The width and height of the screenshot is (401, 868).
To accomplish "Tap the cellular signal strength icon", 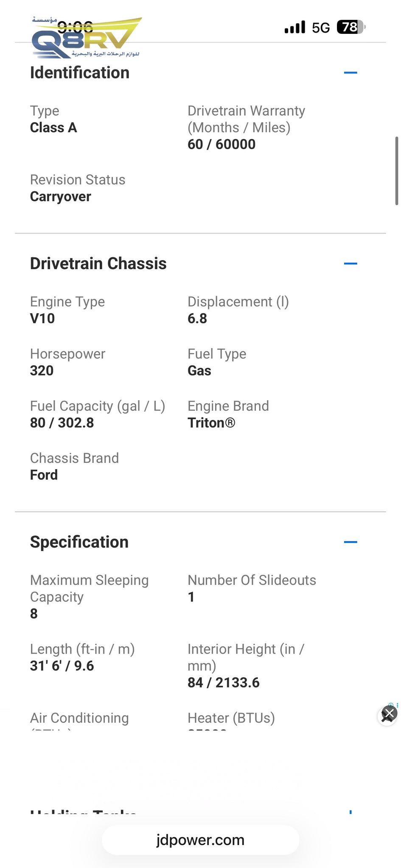I will [294, 27].
